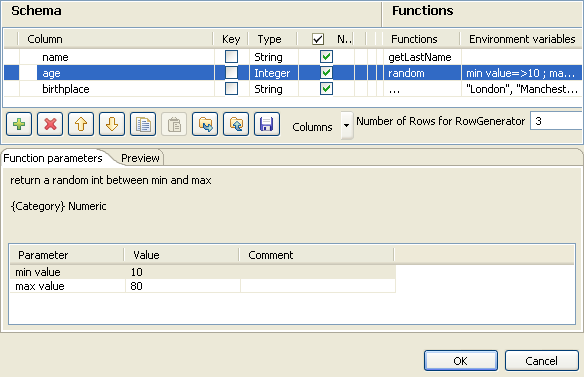
Task: Click the Parameter column header
Action: click(x=67, y=255)
